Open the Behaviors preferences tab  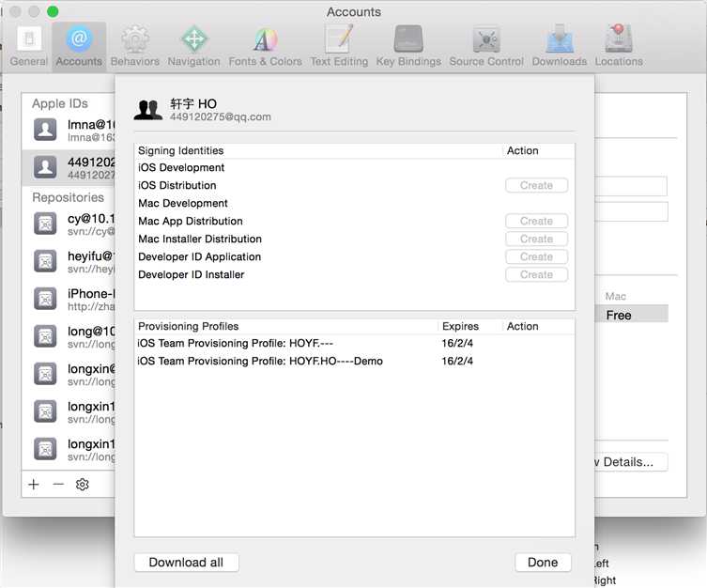tap(135, 46)
